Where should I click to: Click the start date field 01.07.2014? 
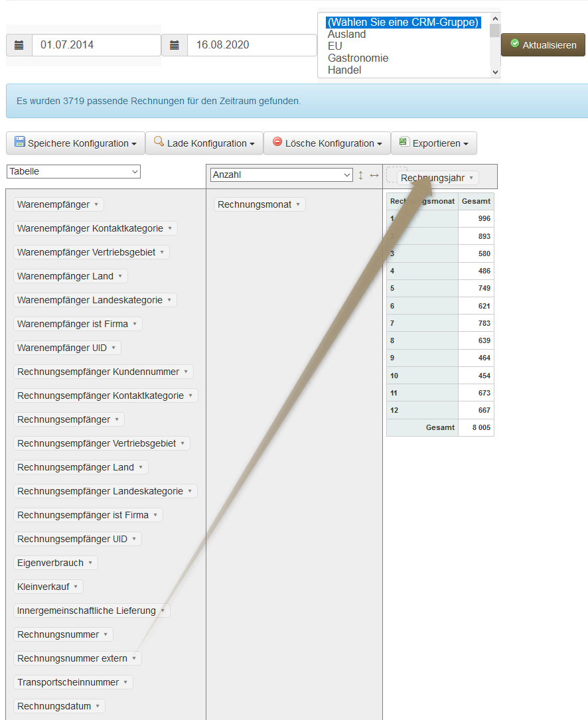(x=96, y=45)
